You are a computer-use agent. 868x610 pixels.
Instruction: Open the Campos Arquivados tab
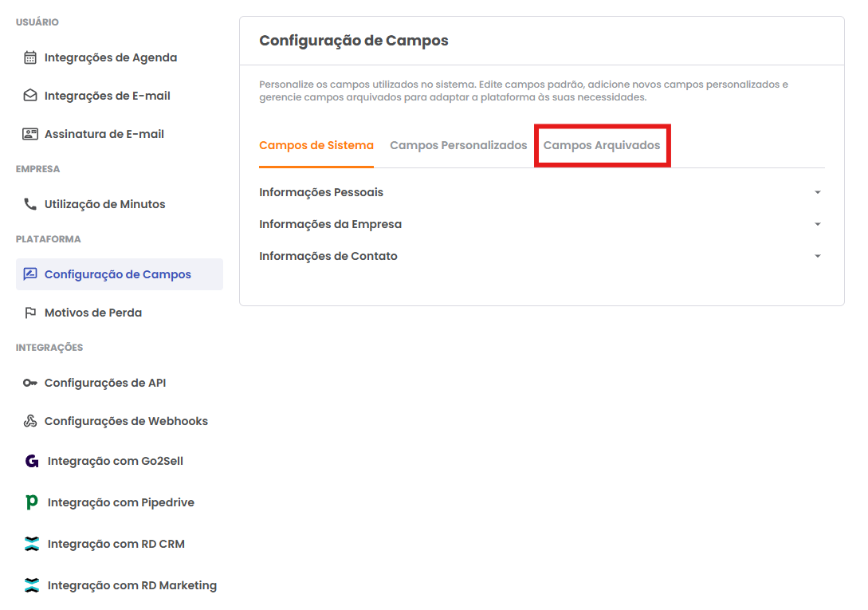pyautogui.click(x=602, y=145)
